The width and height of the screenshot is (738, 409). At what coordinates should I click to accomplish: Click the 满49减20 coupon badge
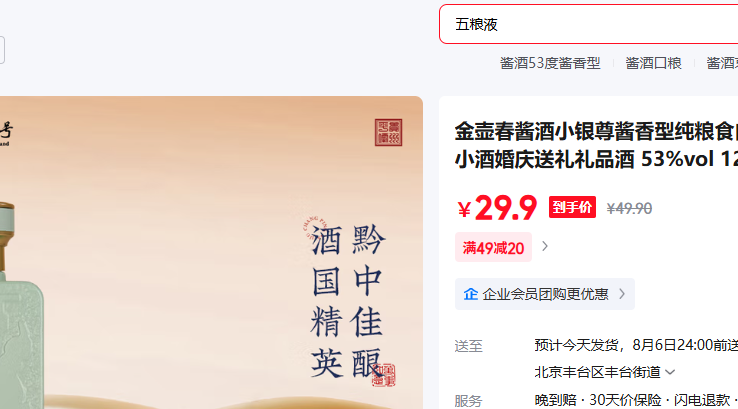pyautogui.click(x=493, y=247)
